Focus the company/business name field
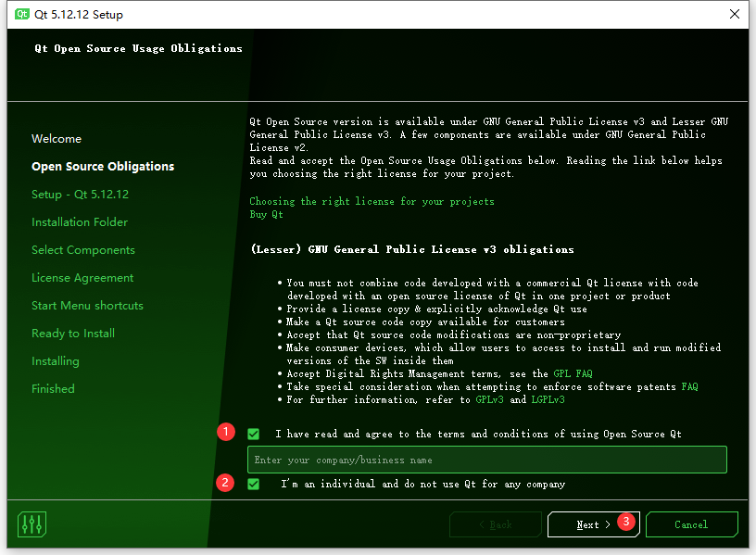 click(487, 460)
